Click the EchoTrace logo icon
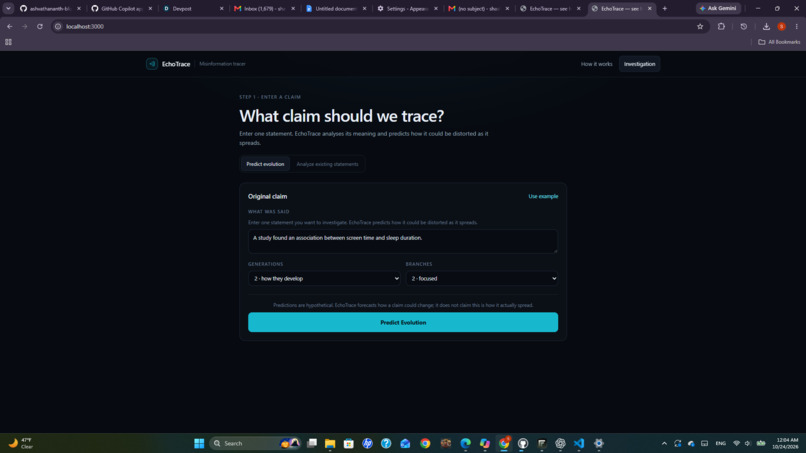 tap(152, 64)
